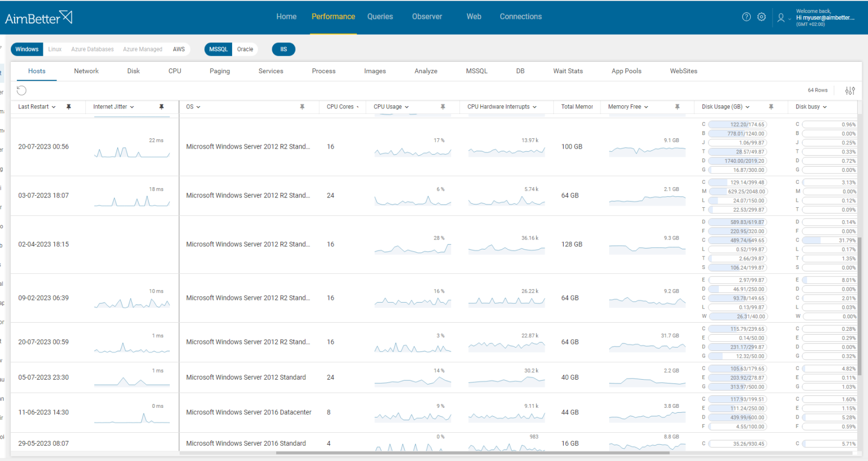The width and height of the screenshot is (868, 461).
Task: Toggle the MSSQL filter
Action: (x=219, y=49)
